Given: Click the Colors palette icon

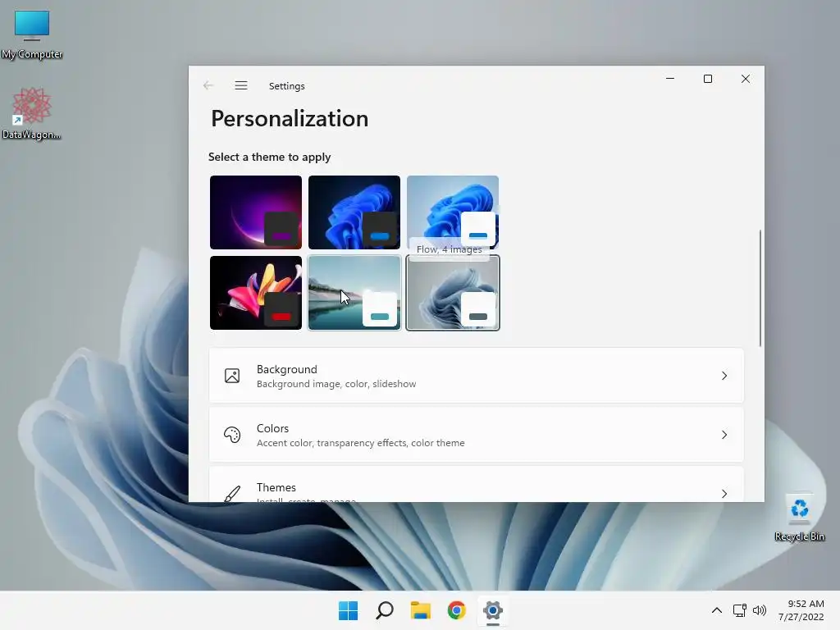Looking at the screenshot, I should [x=232, y=435].
